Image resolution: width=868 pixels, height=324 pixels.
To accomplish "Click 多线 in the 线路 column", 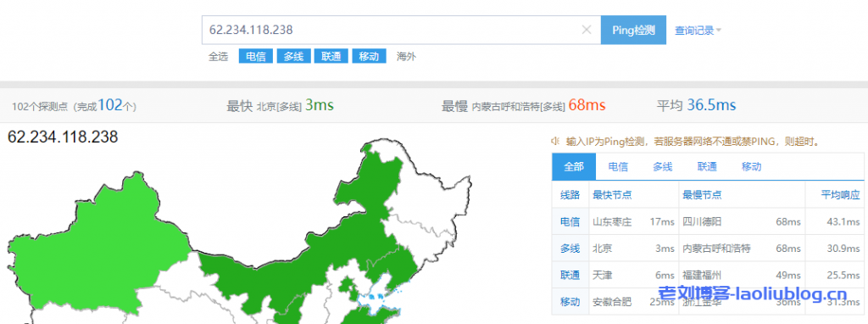I will click(570, 249).
